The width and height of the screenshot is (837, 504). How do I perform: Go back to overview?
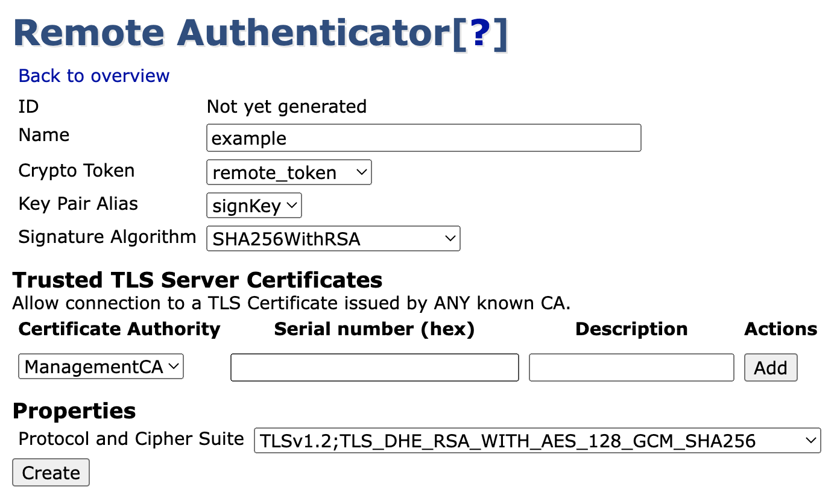[94, 76]
